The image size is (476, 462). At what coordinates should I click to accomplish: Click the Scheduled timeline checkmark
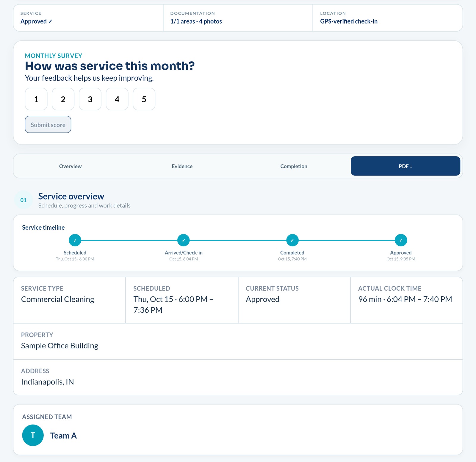point(75,240)
